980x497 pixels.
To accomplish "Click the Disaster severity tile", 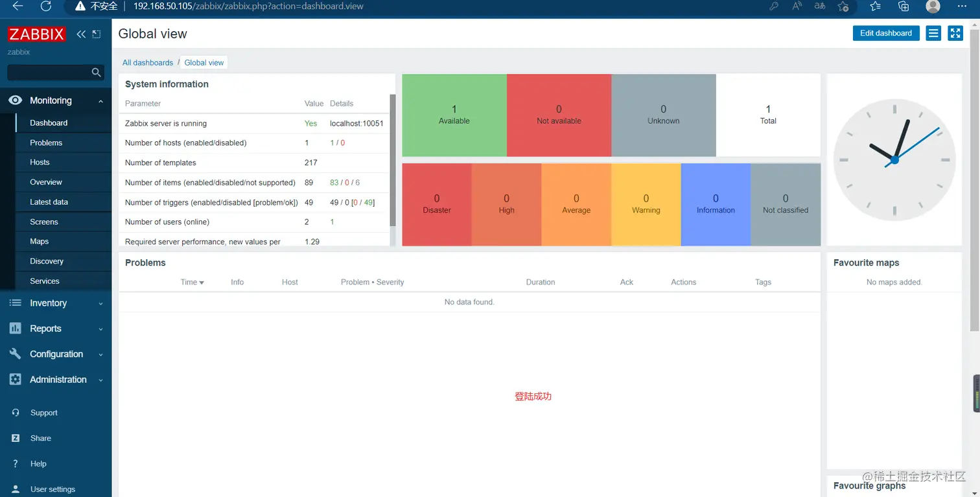I will tap(437, 205).
